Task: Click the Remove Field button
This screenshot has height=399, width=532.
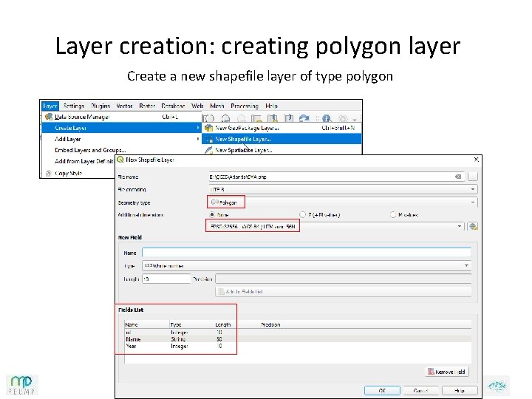Action: tap(447, 372)
